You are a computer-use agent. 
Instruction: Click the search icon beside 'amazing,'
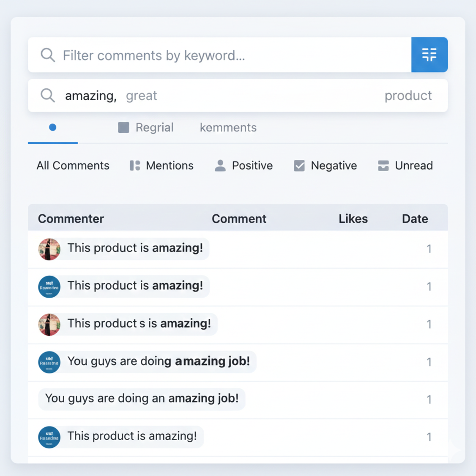pyautogui.click(x=48, y=96)
